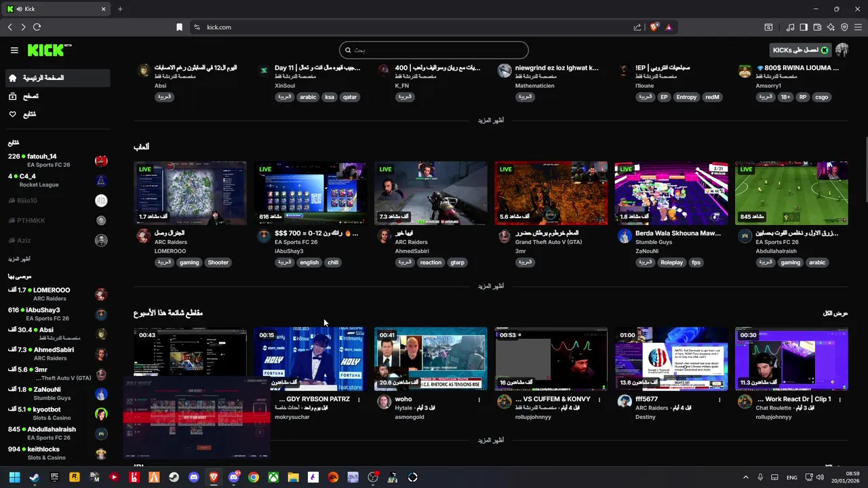Screen dimensions: 868x488
Task: Open view all for trending clips
Action: 835,313
